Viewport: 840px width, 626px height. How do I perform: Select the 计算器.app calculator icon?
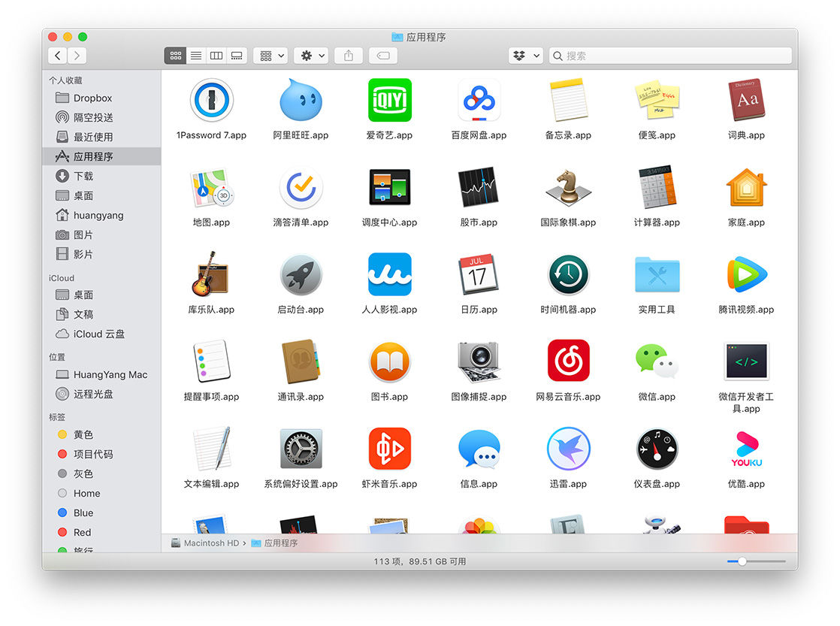coord(657,188)
